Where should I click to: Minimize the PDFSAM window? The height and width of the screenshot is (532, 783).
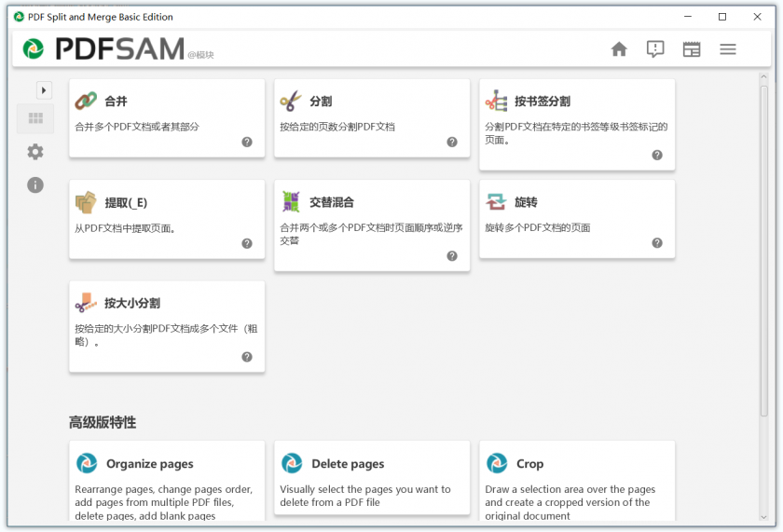point(688,17)
